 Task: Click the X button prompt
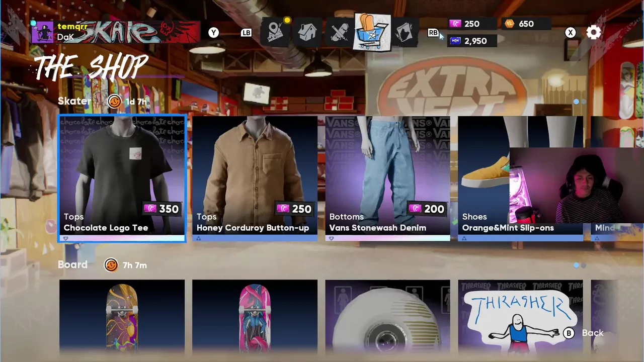(570, 33)
